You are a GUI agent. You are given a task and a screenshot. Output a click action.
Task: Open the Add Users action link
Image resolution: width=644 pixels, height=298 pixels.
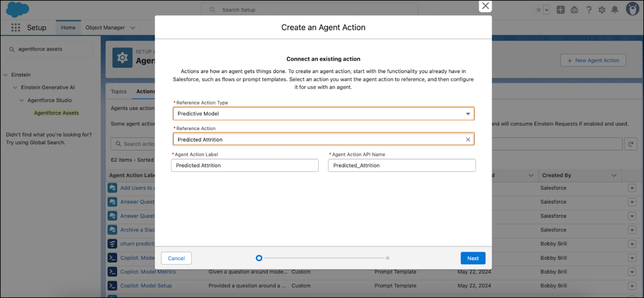point(137,188)
